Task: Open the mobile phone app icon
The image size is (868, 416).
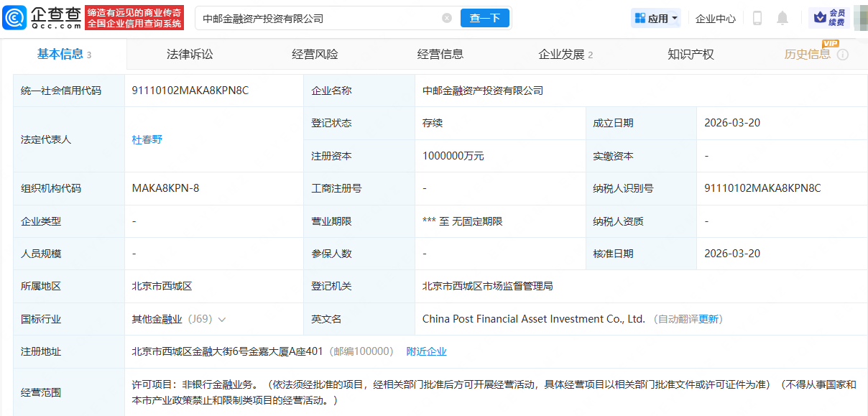Action: (757, 18)
